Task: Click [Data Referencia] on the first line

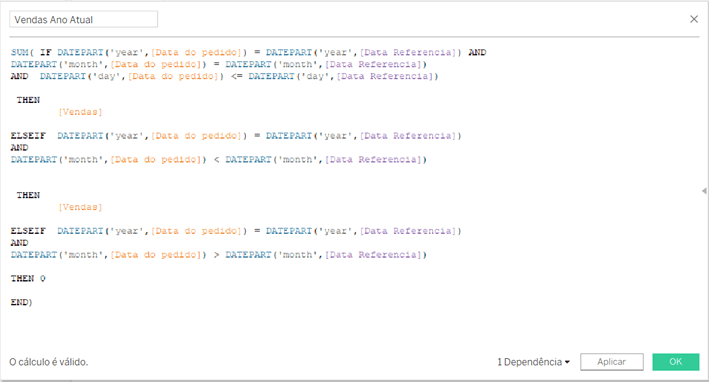Action: (x=407, y=52)
